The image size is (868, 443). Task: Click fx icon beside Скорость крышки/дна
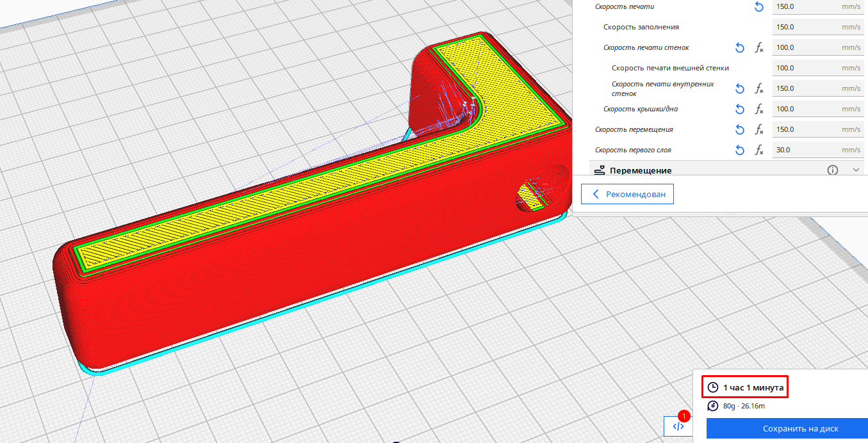click(759, 109)
